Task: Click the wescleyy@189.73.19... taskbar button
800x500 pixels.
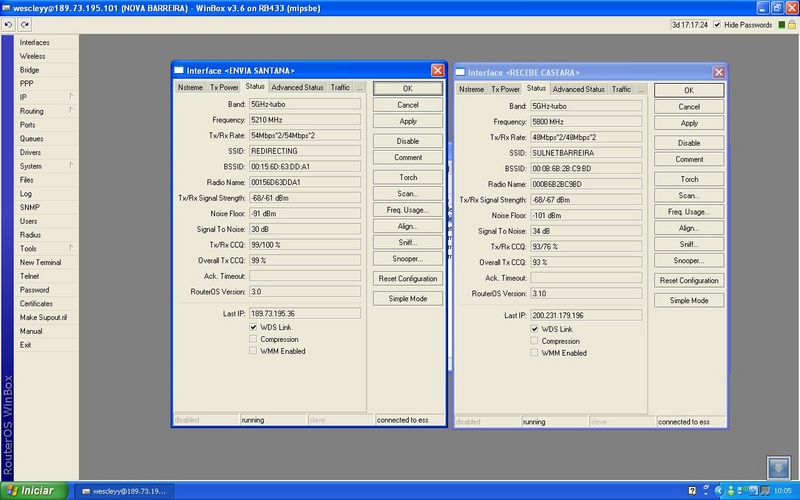Action: coord(124,491)
